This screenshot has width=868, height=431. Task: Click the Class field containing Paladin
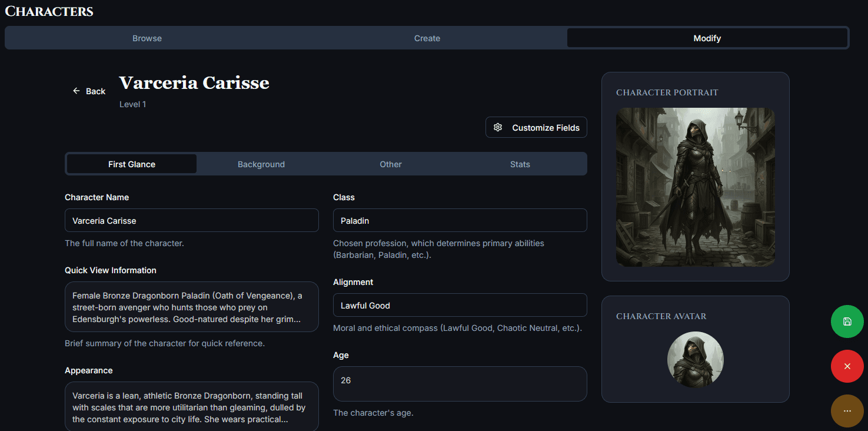(460, 221)
